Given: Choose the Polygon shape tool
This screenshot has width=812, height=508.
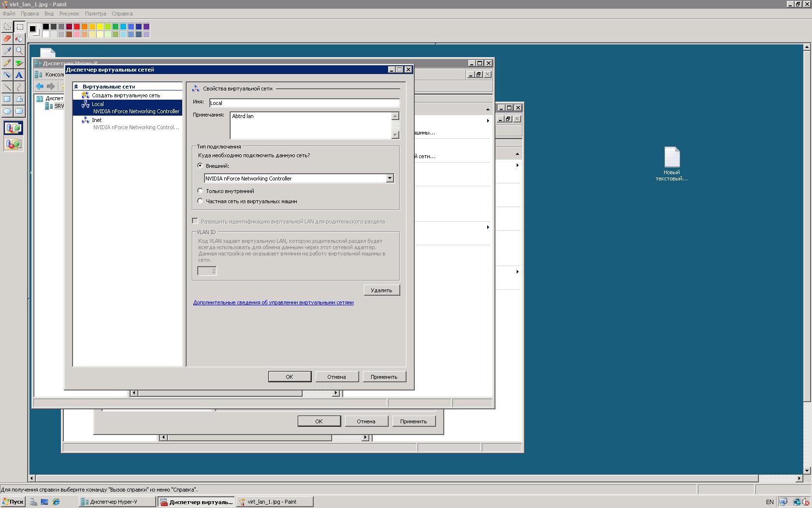Looking at the screenshot, I should point(19,99).
